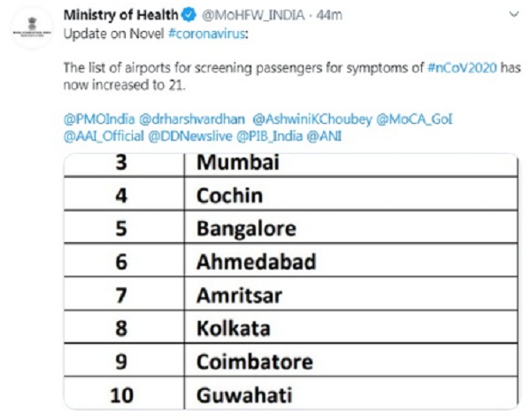Open the @PMOIndia mention
Image resolution: width=531 pixels, height=420 pixels.
tap(99, 119)
